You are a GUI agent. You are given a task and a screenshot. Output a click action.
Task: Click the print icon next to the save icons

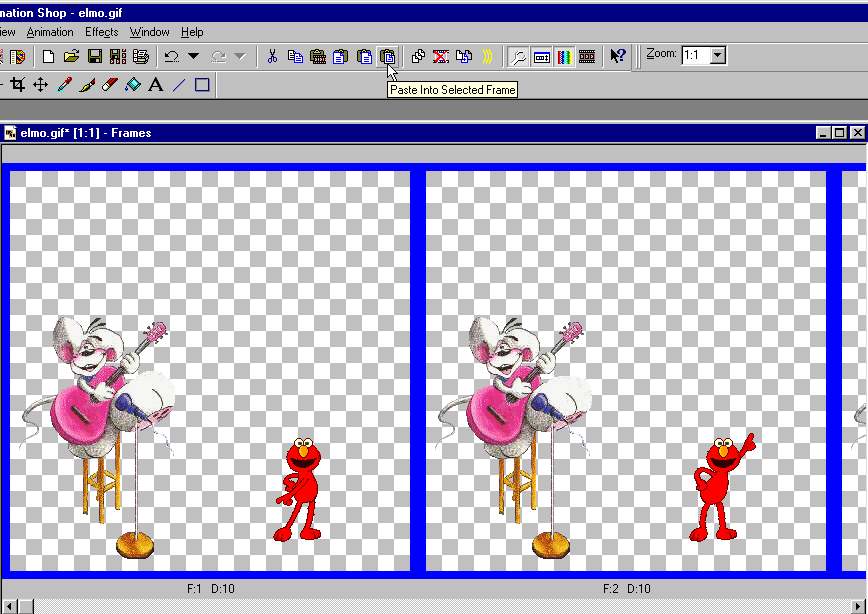coord(141,56)
